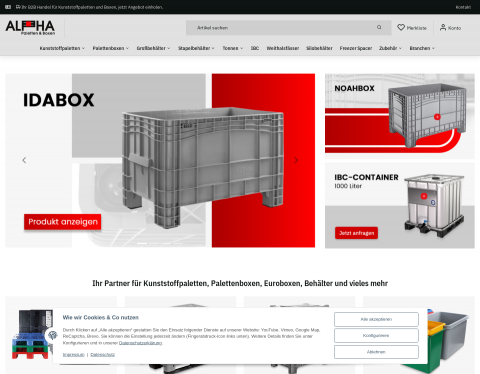Viewport: 480px width, 374px height.
Task: Open the Silobehälter category
Action: tap(319, 48)
